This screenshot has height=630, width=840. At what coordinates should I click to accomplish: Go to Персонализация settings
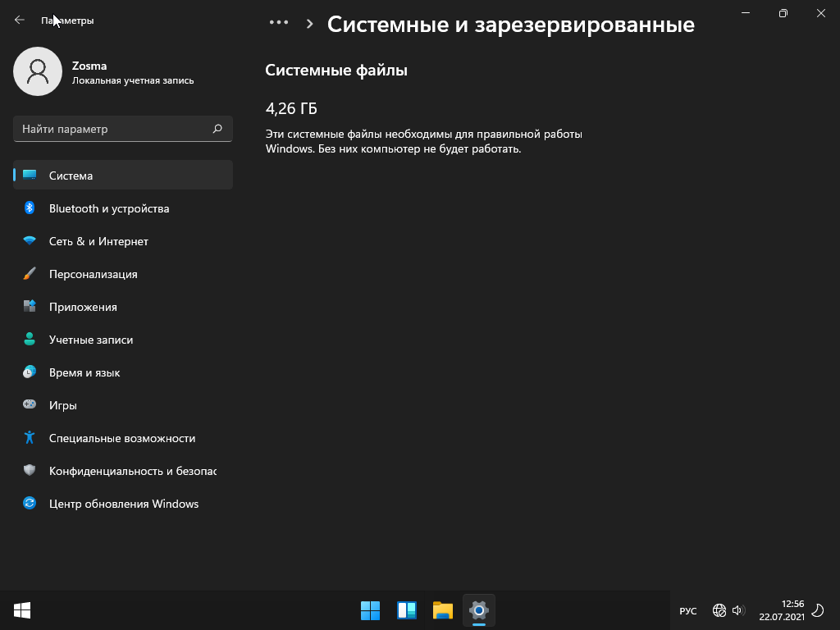tap(123, 274)
